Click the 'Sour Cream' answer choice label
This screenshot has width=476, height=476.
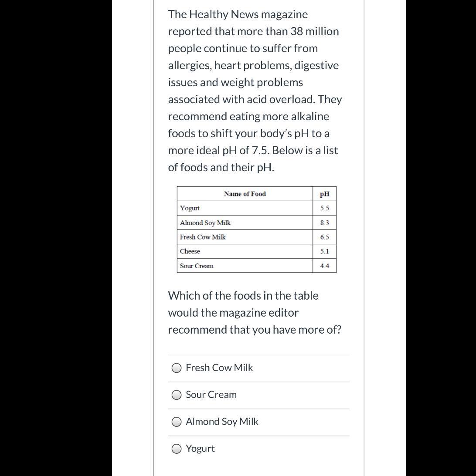point(211,395)
